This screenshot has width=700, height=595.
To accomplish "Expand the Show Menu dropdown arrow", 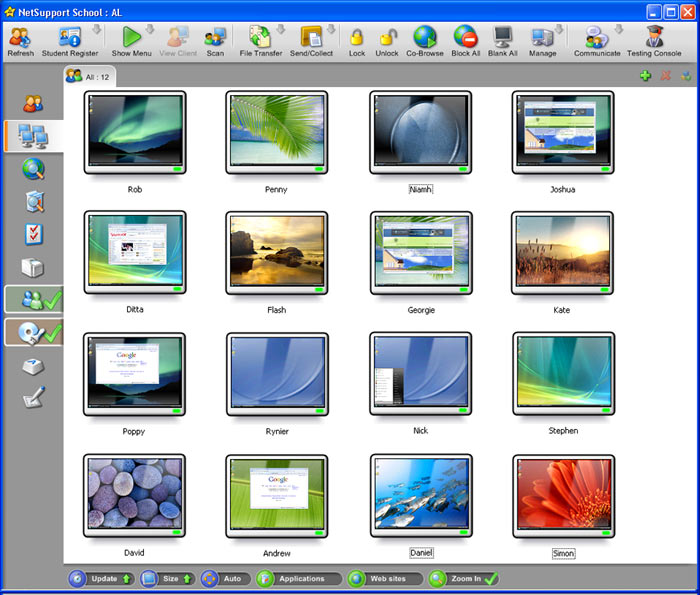I will click(x=150, y=30).
